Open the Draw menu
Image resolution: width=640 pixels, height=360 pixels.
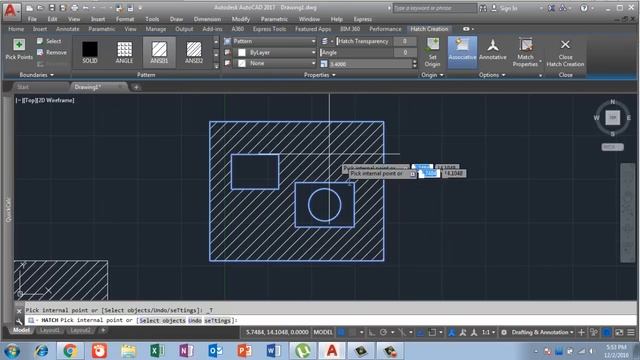tap(176, 19)
